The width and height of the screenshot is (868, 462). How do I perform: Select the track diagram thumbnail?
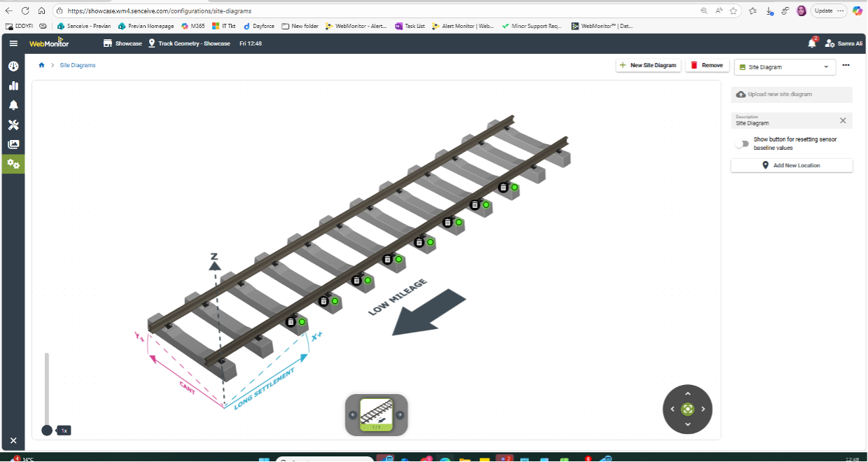pos(376,414)
